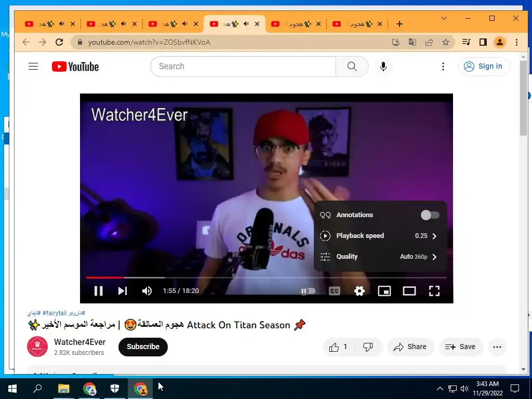Click the search magnifier button
The height and width of the screenshot is (399, 532).
(x=352, y=66)
